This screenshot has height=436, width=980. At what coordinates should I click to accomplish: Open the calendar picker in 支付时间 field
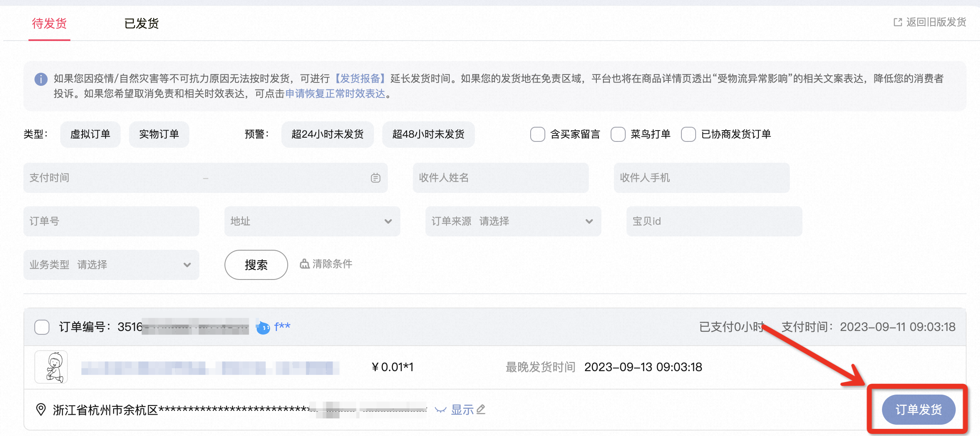point(375,178)
